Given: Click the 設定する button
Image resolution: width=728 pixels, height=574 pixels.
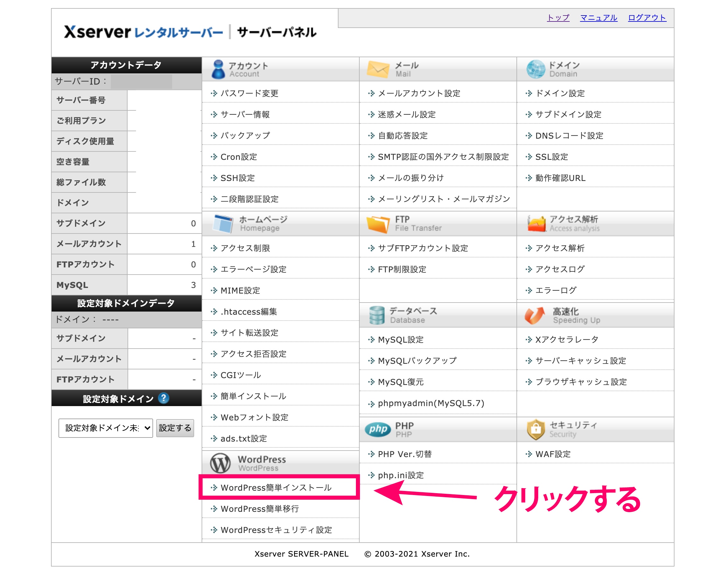Looking at the screenshot, I should tap(175, 428).
